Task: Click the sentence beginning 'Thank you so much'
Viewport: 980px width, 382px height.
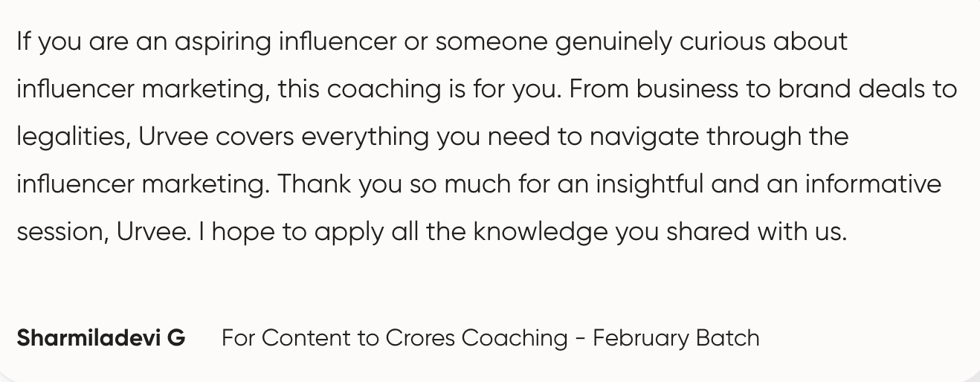Action: click(610, 185)
